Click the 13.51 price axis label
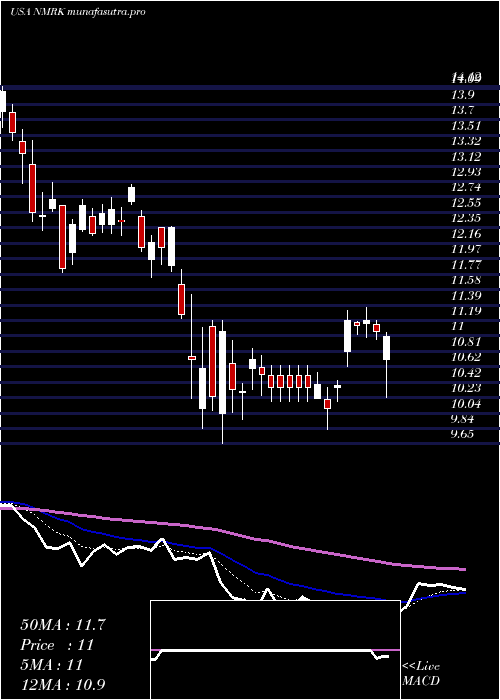This screenshot has height=700, width=500. tap(465, 126)
